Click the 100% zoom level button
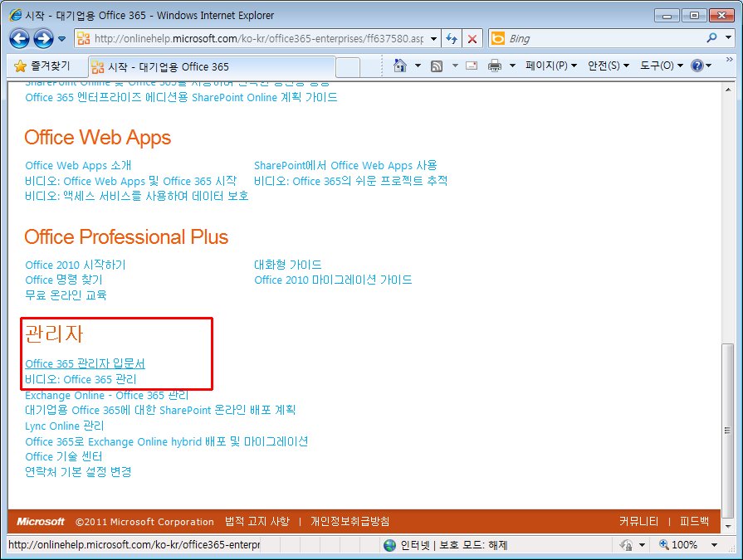Screen dimensions: 743x560 [678, 545]
